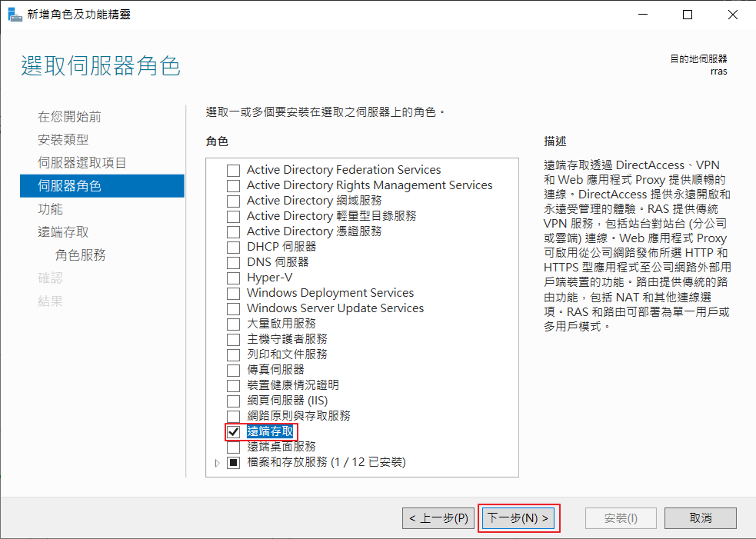The width and height of the screenshot is (756, 539).
Task: Minimize the wizard window
Action: point(643,15)
